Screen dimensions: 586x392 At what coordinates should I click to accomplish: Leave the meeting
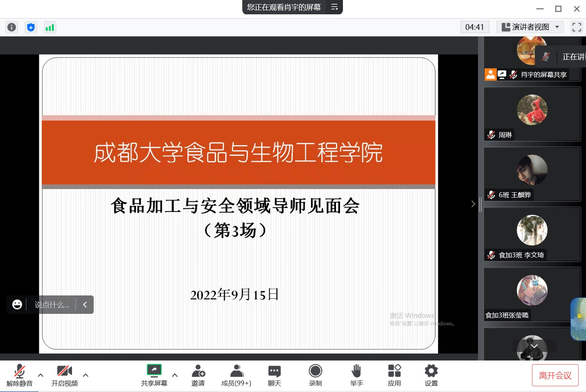click(x=555, y=375)
